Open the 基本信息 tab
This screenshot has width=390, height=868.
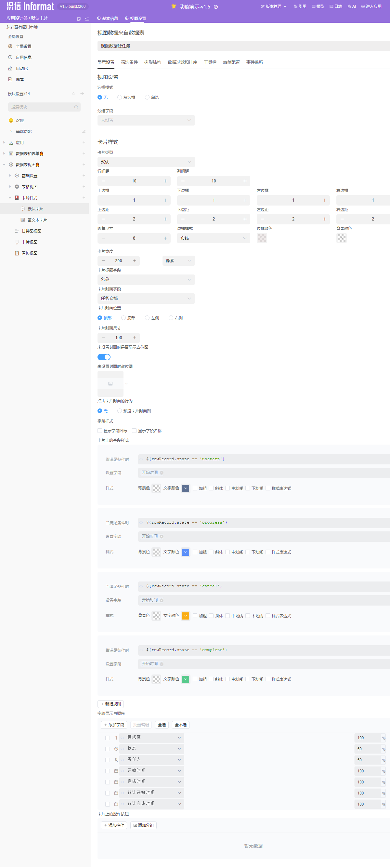click(x=108, y=19)
